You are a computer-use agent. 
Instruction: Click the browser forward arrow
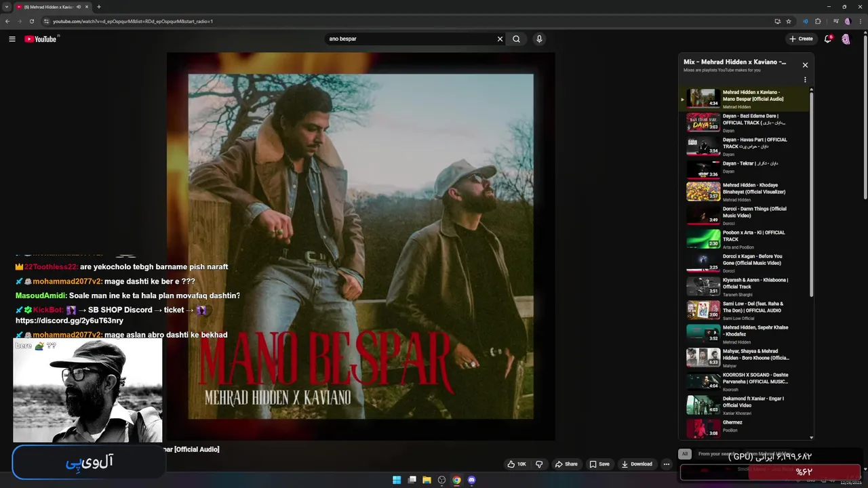pyautogui.click(x=20, y=21)
